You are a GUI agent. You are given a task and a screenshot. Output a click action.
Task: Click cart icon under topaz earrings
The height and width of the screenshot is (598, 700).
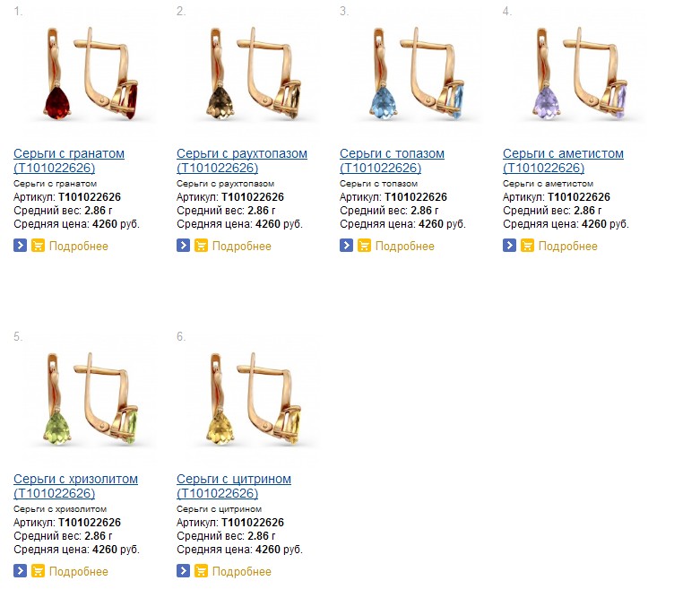364,246
